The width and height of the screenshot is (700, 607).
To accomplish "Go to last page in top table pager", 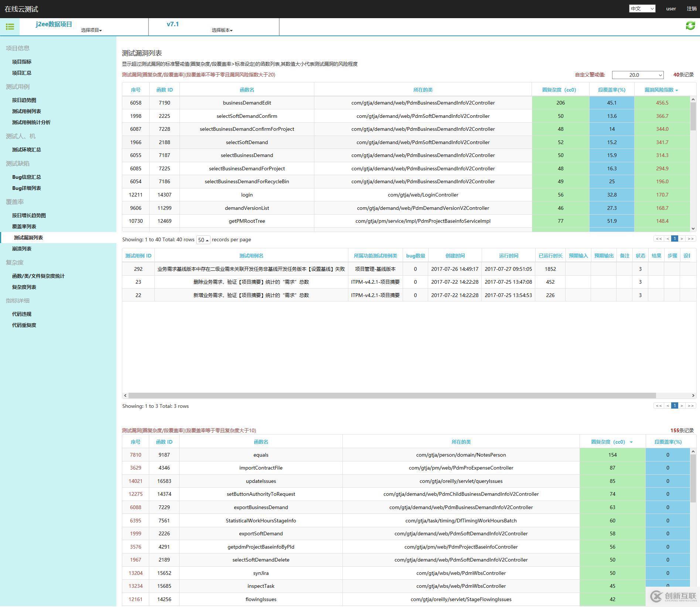I will (690, 239).
